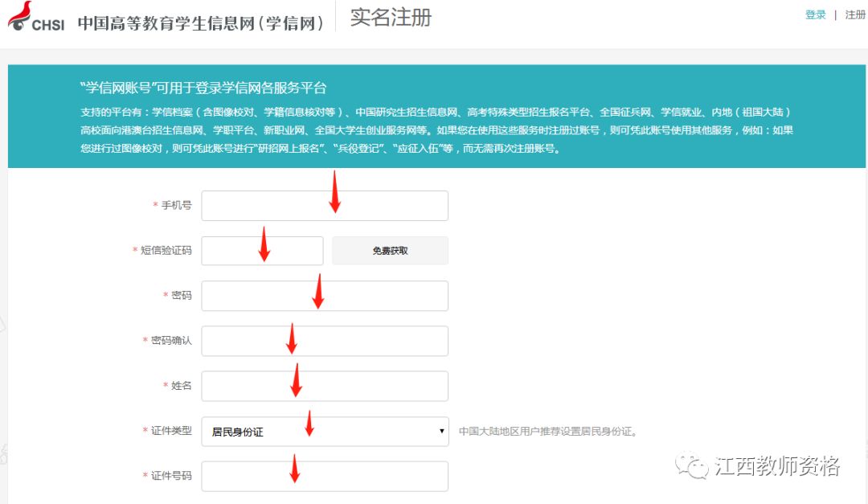Focus the 短信验证码 input field
Viewport: 868px width, 504px height.
[x=262, y=250]
